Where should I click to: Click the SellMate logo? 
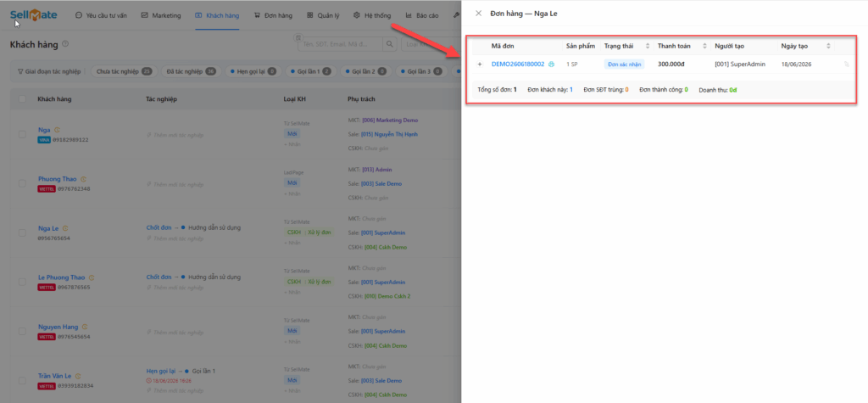(x=33, y=15)
